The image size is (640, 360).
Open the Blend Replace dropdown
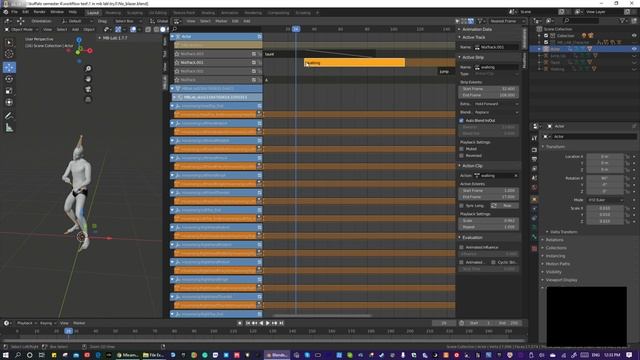click(x=496, y=112)
